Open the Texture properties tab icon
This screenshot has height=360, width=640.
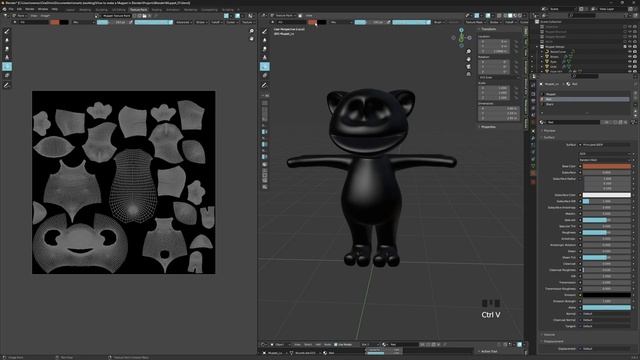pos(533,182)
